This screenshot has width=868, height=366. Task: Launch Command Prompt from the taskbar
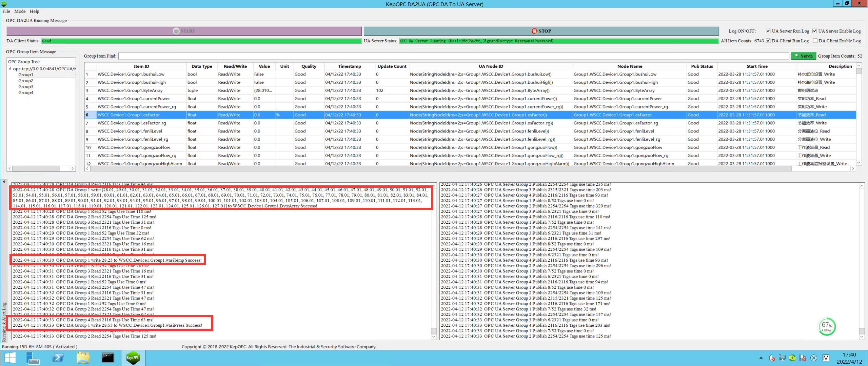(x=108, y=358)
